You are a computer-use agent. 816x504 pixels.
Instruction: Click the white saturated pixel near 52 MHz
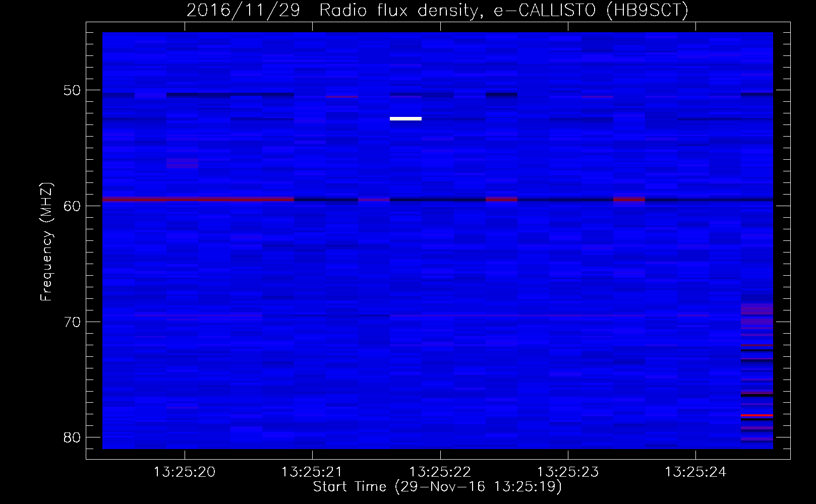pyautogui.click(x=405, y=119)
